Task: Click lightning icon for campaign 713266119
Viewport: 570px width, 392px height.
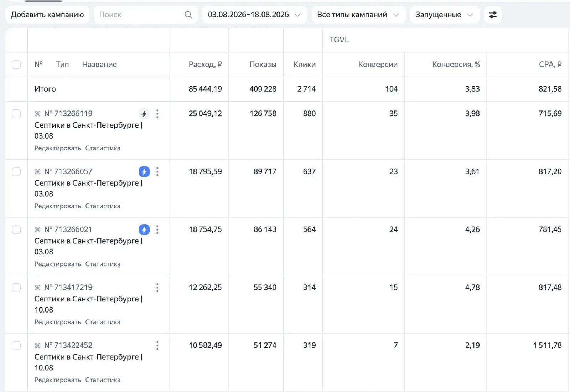Action: (x=144, y=114)
